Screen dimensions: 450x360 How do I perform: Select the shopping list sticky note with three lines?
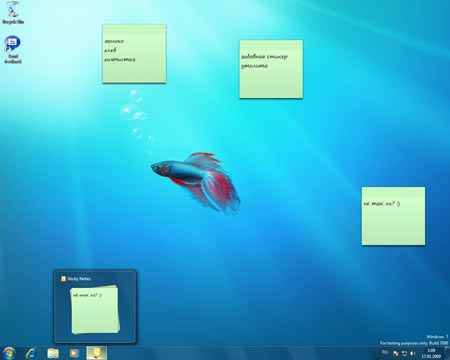(134, 54)
